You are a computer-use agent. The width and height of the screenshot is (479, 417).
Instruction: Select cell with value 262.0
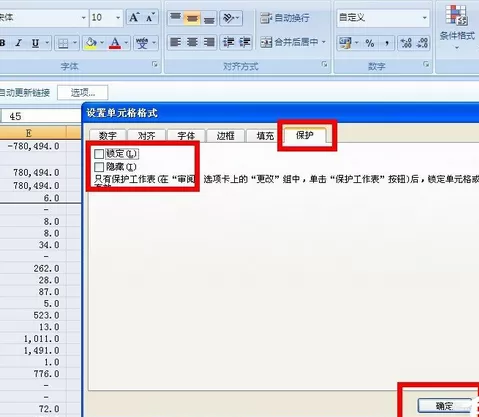pyautogui.click(x=33, y=268)
